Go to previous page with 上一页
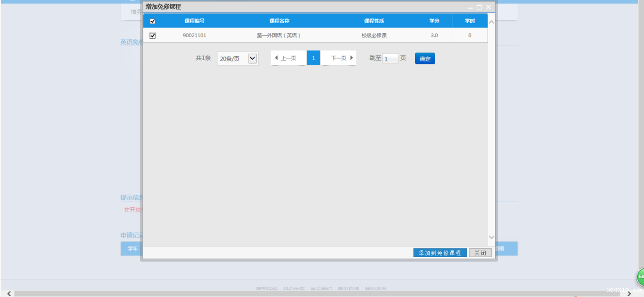 click(286, 58)
